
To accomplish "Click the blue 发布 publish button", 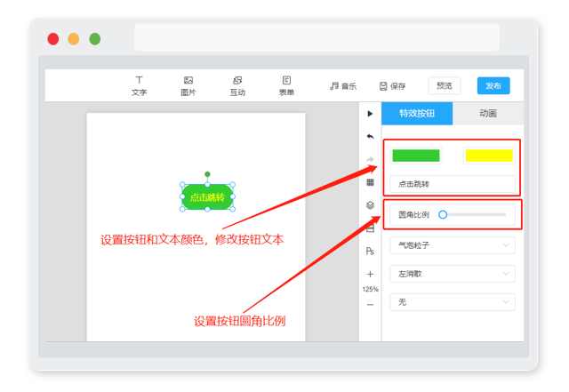I will coord(493,85).
